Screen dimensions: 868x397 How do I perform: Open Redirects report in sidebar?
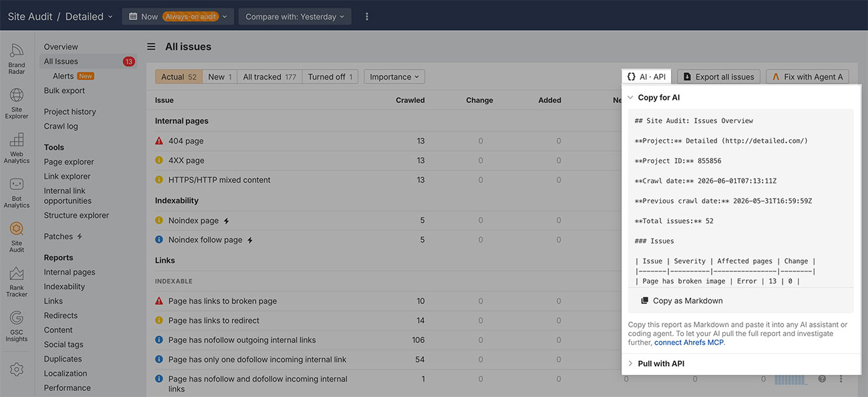coord(61,315)
